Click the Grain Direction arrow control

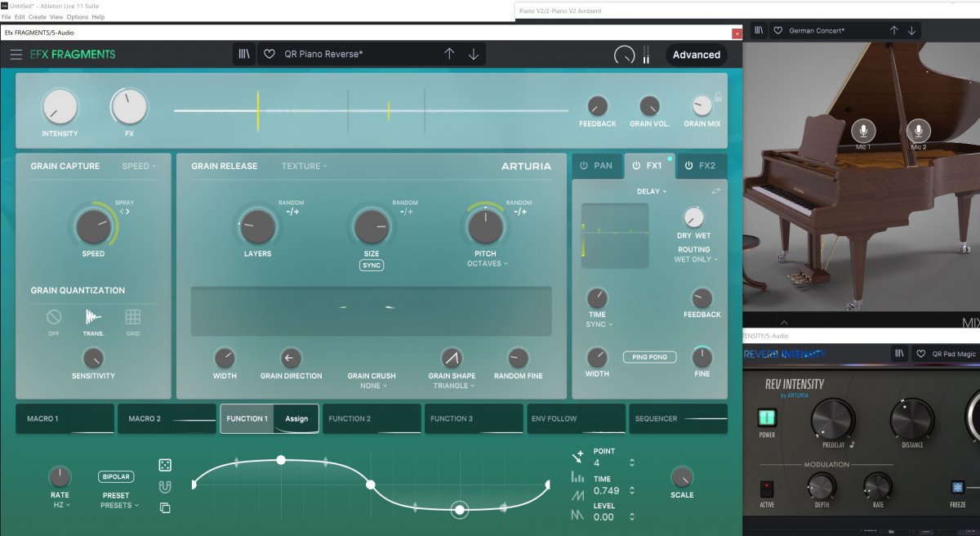291,358
